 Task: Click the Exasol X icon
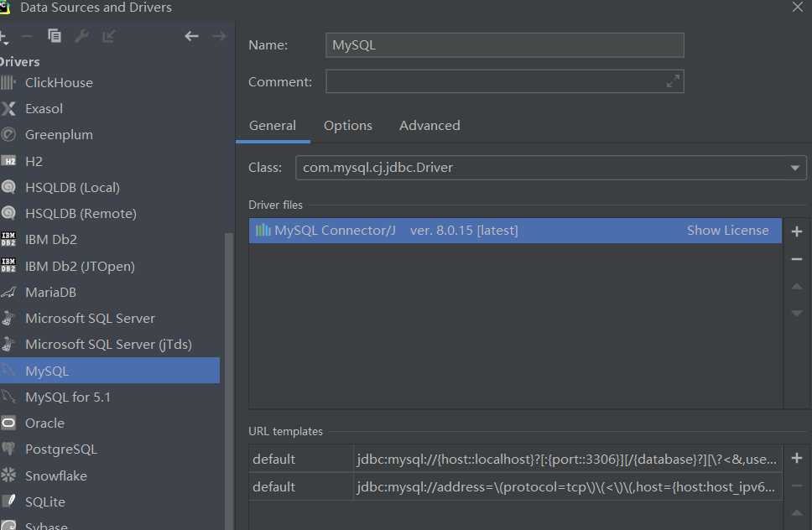(8, 109)
